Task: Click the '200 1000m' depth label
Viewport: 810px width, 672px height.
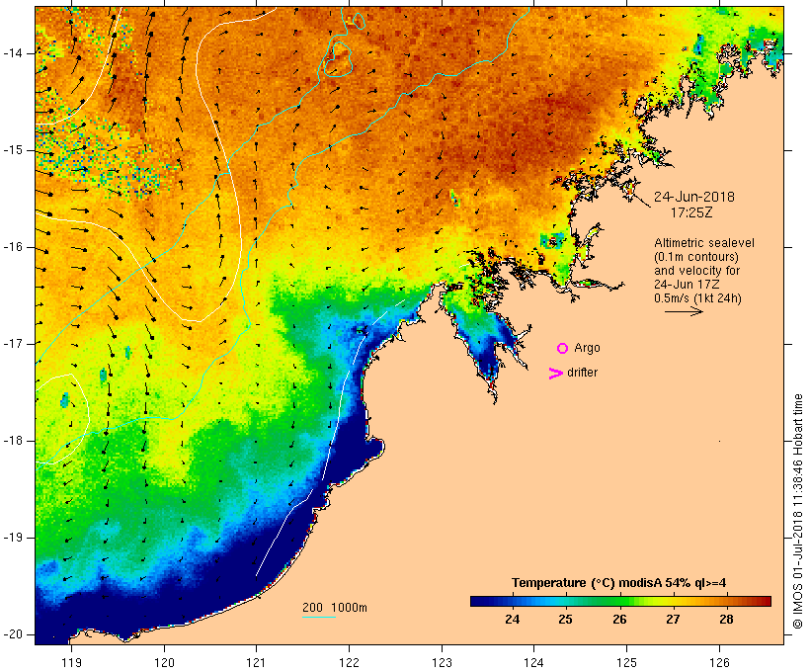Action: click(335, 608)
